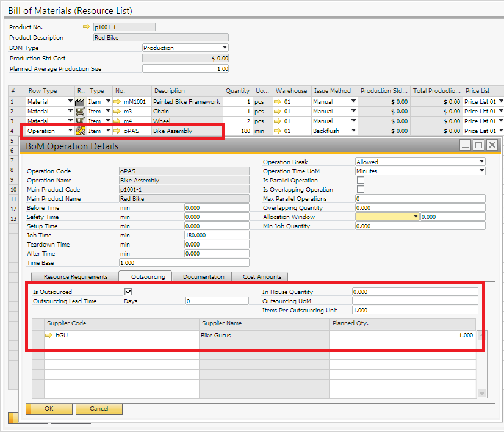Tick the Is Overlapping Operation checkbox
Viewport: 504px width, 432px height.
(360, 190)
